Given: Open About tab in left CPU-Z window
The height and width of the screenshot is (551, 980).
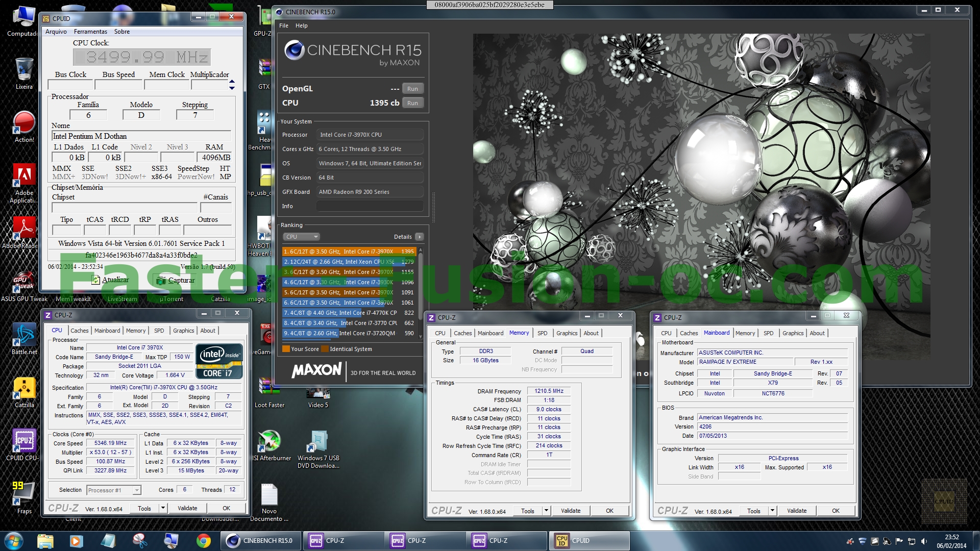Looking at the screenshot, I should click(208, 331).
